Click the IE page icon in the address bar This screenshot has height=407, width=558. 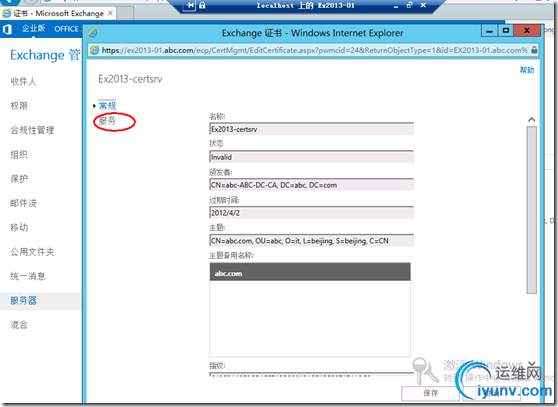[95, 50]
